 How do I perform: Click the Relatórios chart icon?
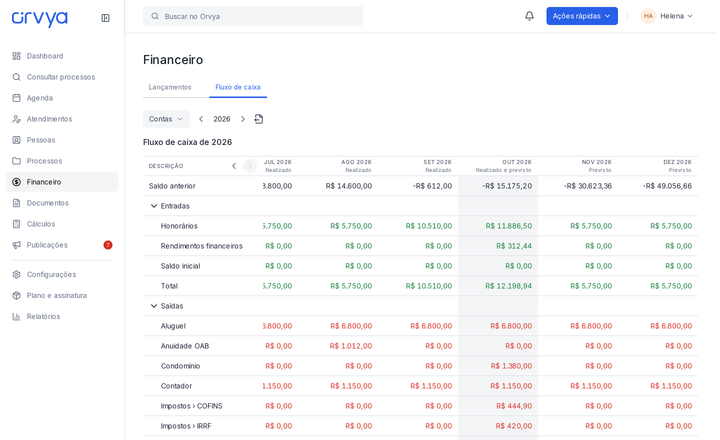[x=17, y=316]
